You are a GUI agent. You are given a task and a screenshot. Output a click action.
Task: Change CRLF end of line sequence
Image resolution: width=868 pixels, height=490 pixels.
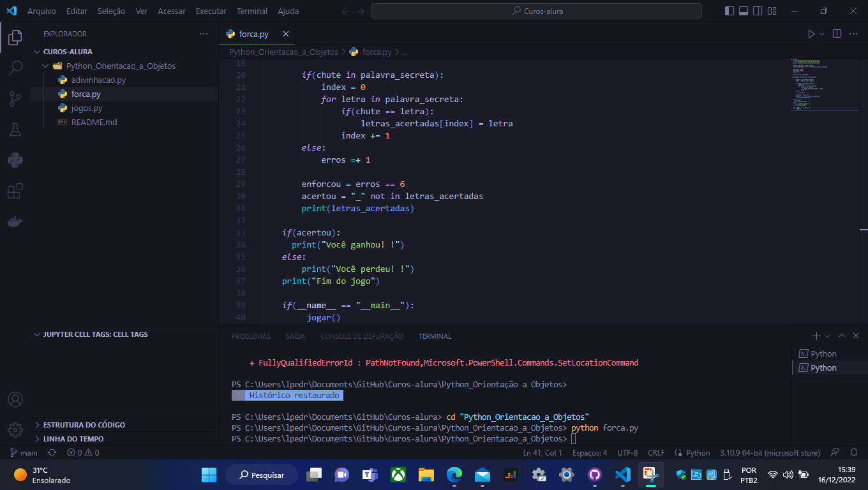pyautogui.click(x=656, y=452)
